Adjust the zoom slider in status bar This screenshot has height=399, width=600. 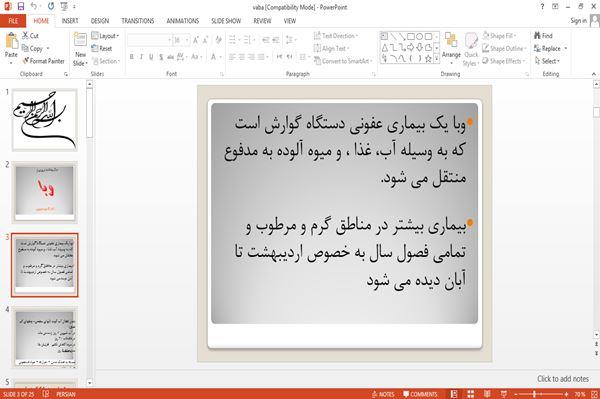point(541,394)
